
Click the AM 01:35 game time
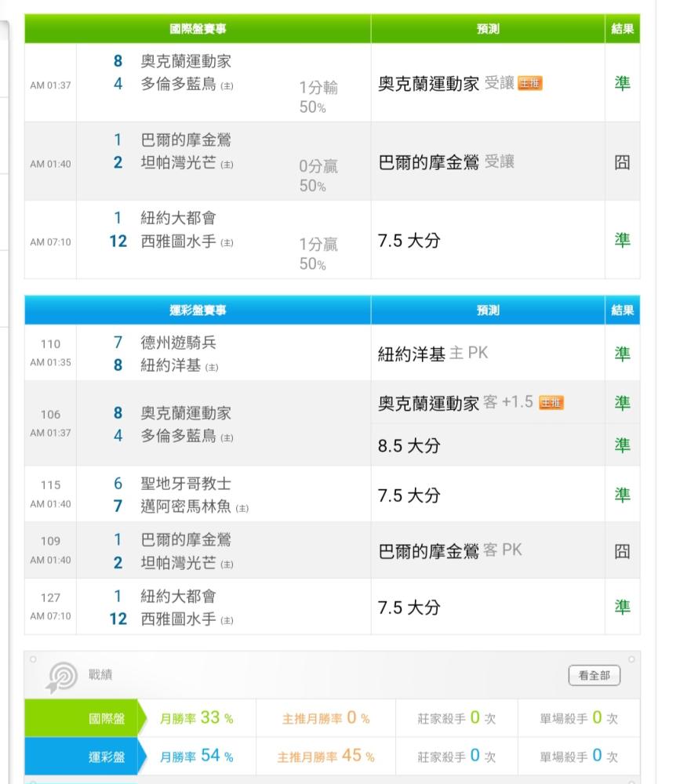(50, 362)
